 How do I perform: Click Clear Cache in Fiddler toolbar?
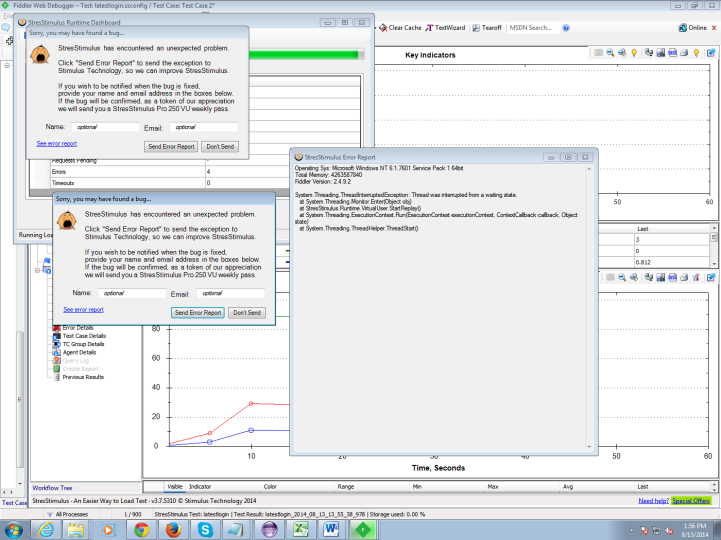400,28
